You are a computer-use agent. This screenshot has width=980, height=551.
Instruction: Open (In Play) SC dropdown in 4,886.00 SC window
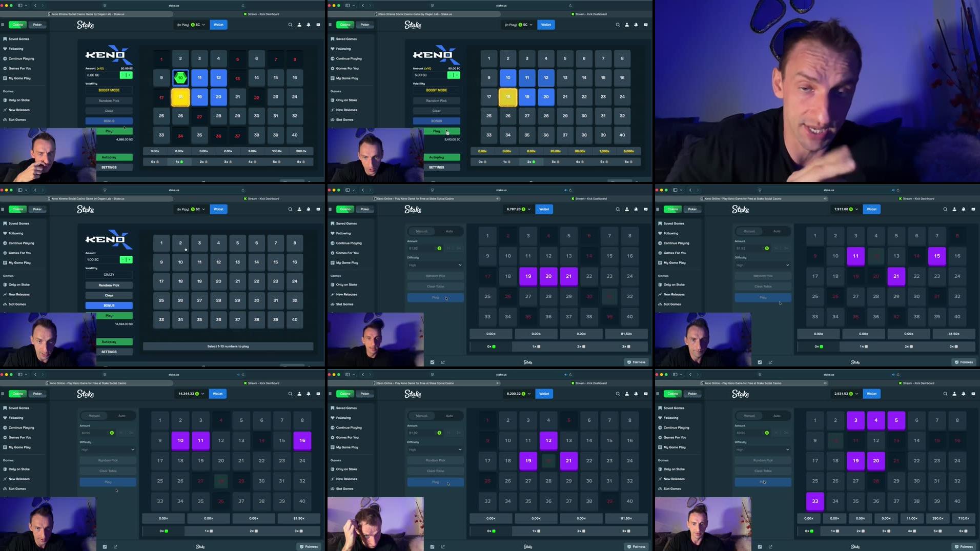[x=191, y=25]
